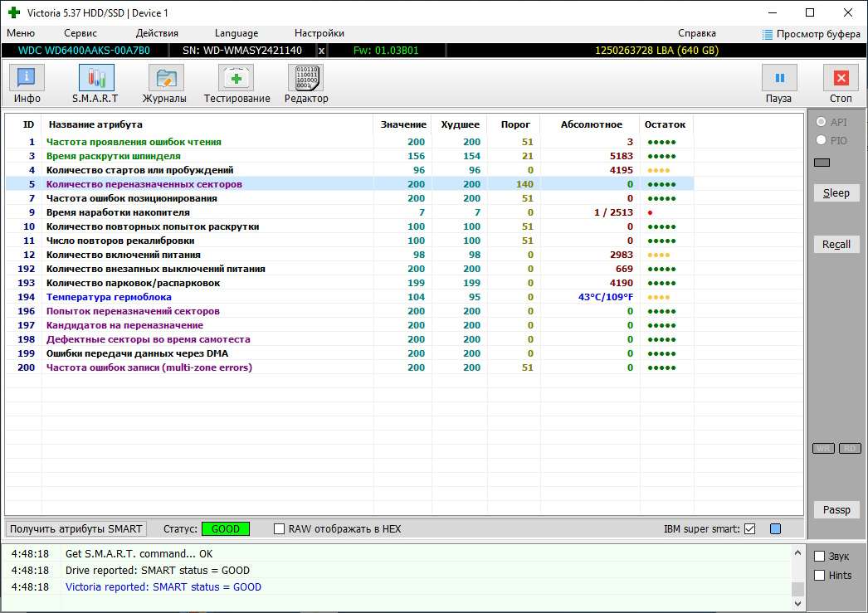Select the Температура гермоблока attribute row
This screenshot has width=868, height=613.
coord(109,297)
